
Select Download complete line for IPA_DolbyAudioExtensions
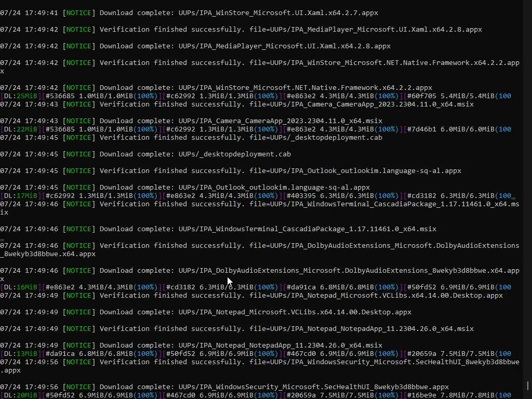coord(260,274)
